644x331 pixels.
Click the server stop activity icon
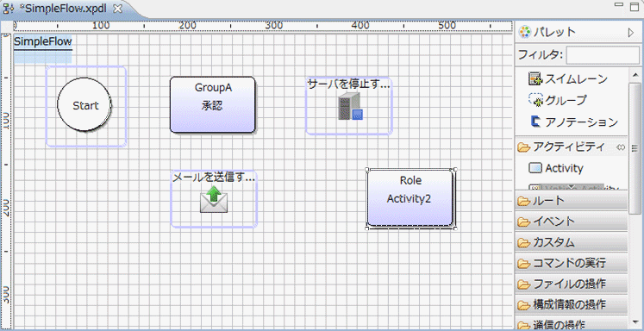click(350, 106)
